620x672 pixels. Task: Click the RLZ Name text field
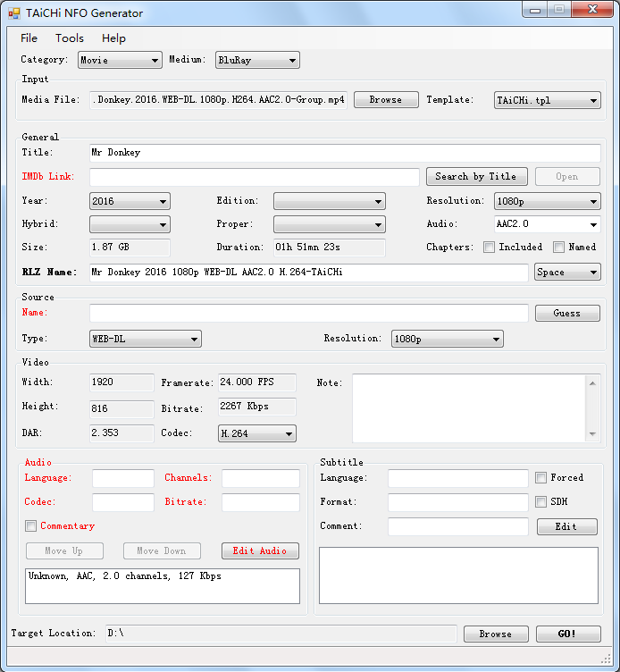(308, 273)
